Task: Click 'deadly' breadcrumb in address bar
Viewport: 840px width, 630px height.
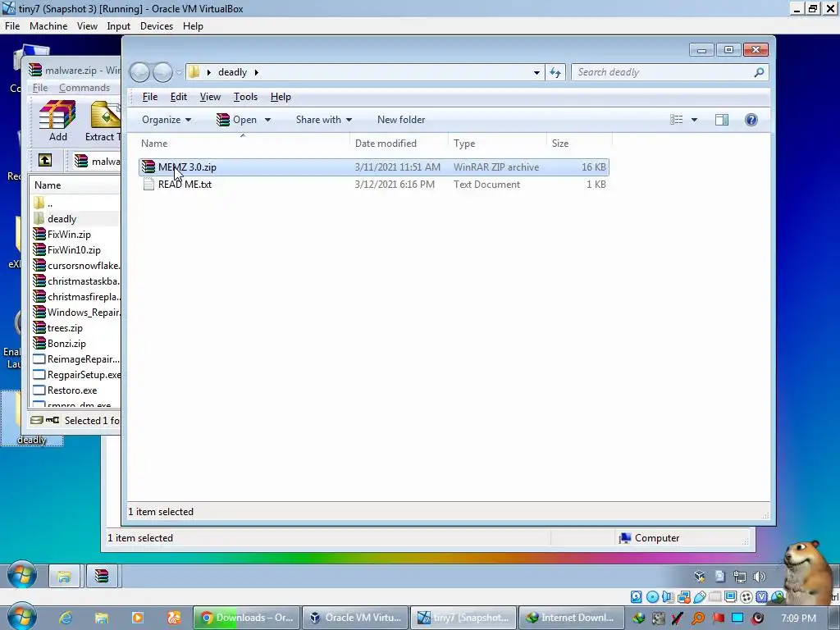Action: pos(232,72)
